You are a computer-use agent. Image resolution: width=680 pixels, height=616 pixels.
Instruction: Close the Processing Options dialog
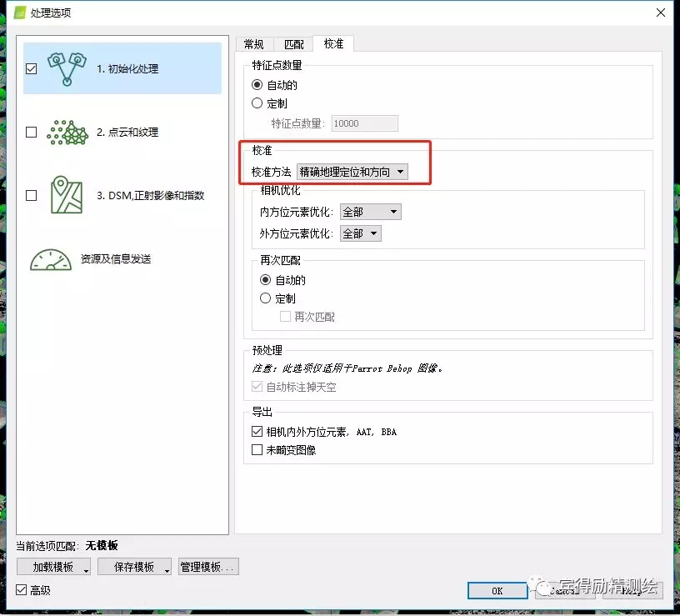point(660,13)
